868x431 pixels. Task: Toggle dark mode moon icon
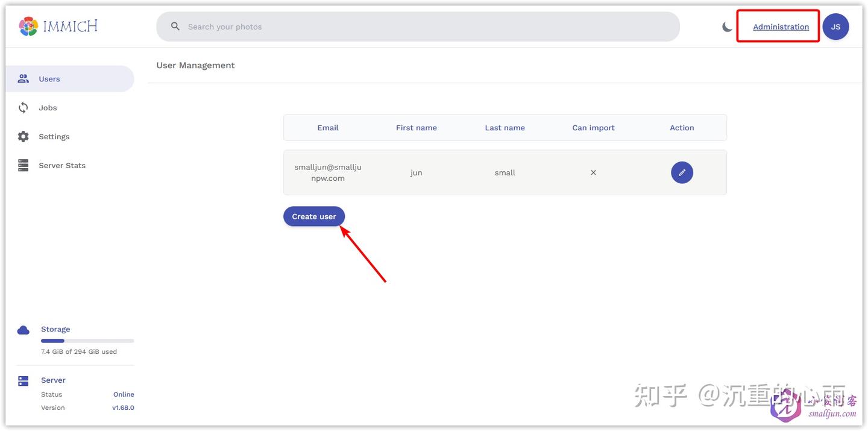[x=728, y=27]
